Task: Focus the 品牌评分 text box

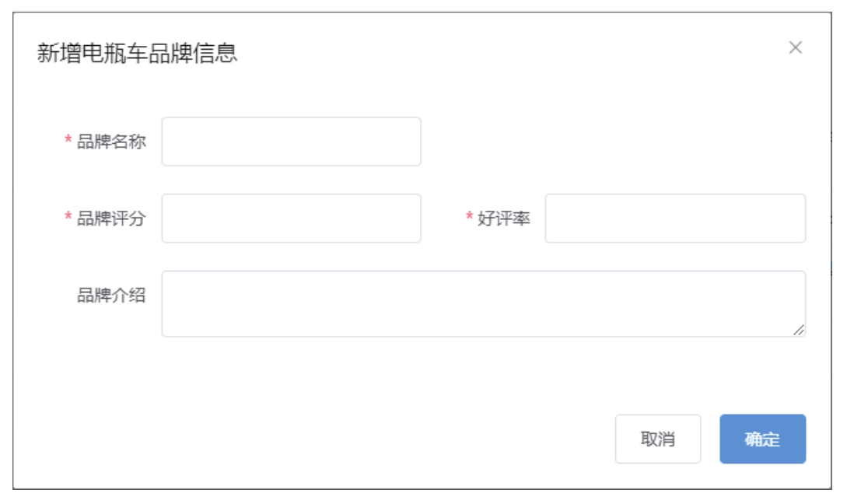Action: pyautogui.click(x=291, y=219)
